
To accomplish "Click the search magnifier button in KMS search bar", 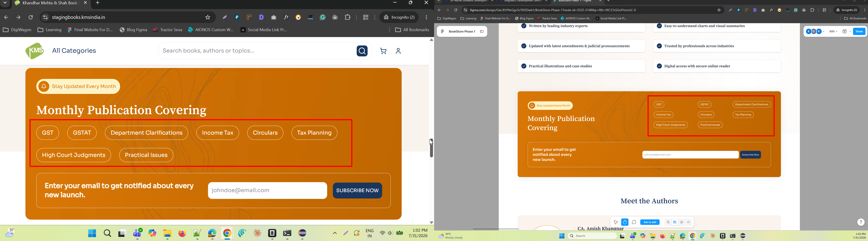I will (362, 51).
